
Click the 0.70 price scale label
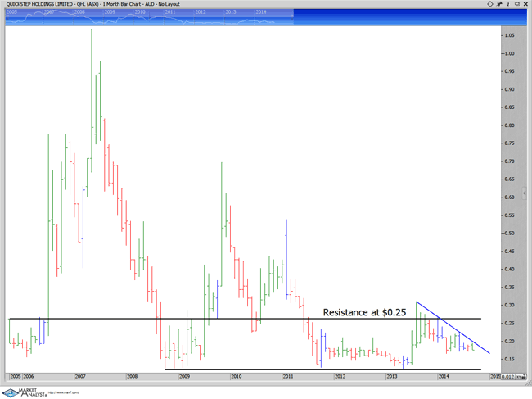coord(509,161)
